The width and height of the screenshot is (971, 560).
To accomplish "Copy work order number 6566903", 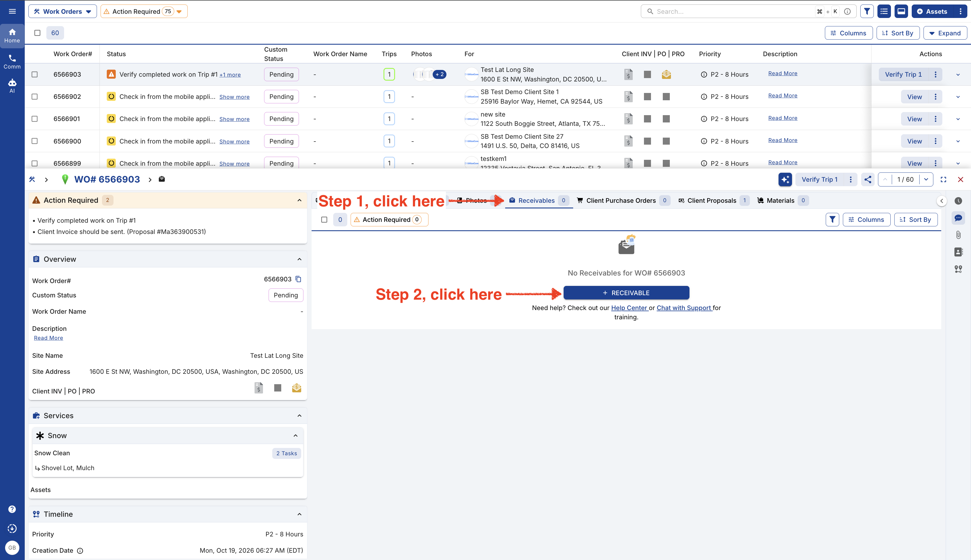I will (x=298, y=279).
